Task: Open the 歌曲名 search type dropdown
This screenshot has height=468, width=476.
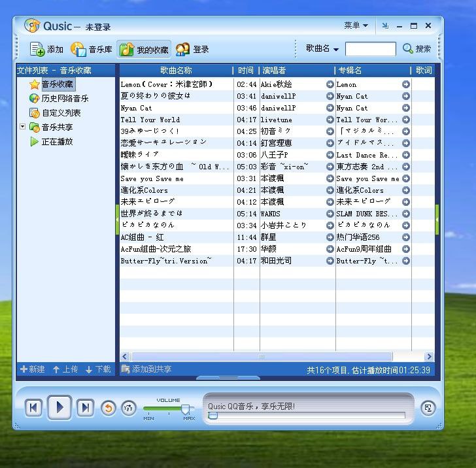Action: point(322,48)
